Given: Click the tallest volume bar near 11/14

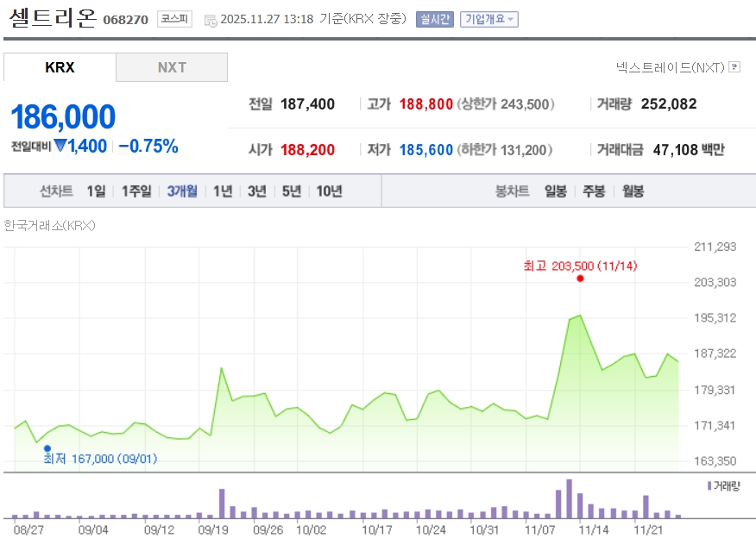Looking at the screenshot, I should pos(570,498).
